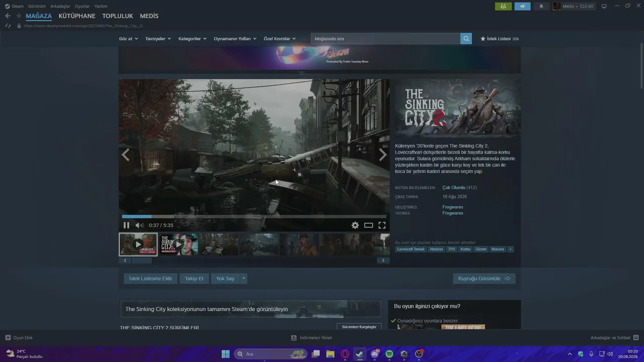This screenshot has height=362, width=644.
Task: Select the second trailer thumbnail
Action: (x=179, y=244)
